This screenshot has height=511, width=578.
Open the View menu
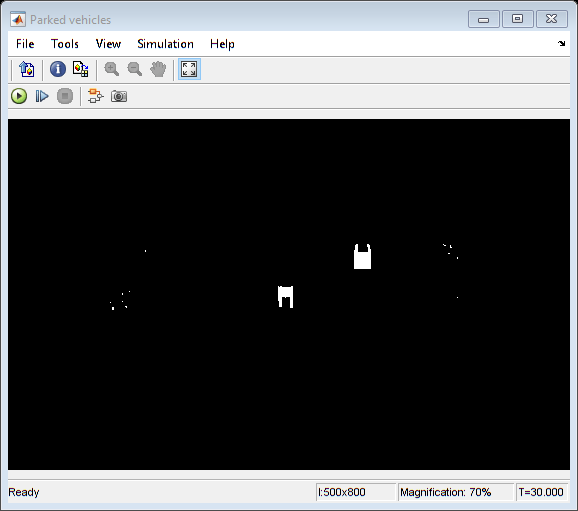pyautogui.click(x=108, y=44)
